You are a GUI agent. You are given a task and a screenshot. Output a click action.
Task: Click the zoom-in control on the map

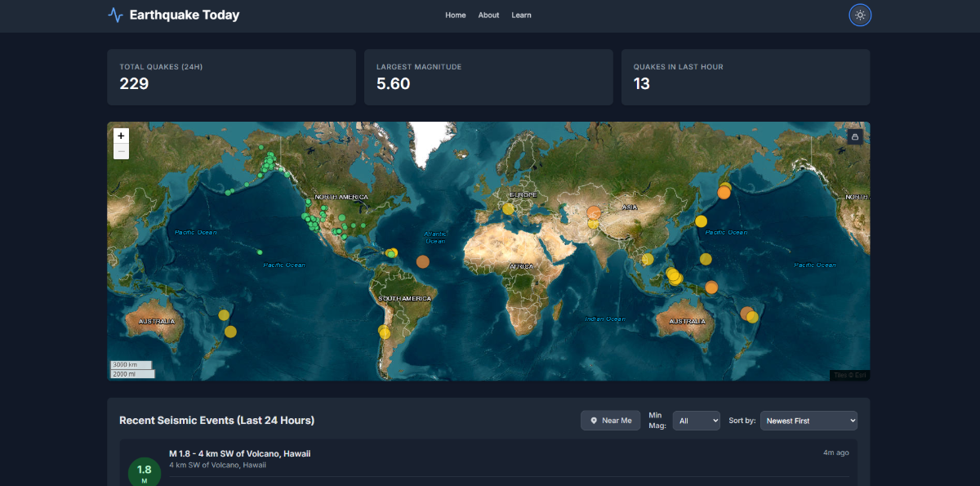click(121, 136)
